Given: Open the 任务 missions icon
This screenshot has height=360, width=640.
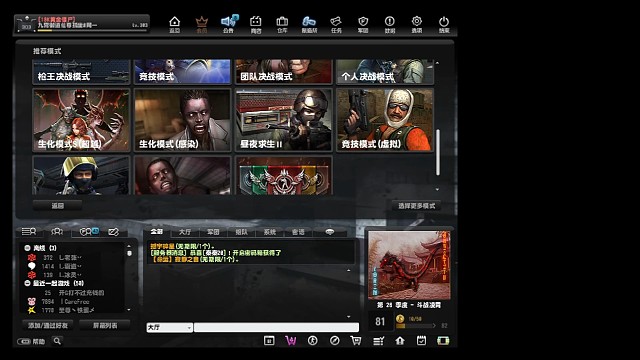Looking at the screenshot, I should 336,24.
